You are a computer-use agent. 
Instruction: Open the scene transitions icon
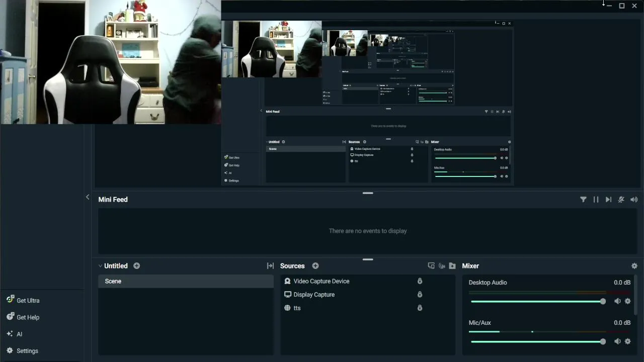tap(270, 266)
